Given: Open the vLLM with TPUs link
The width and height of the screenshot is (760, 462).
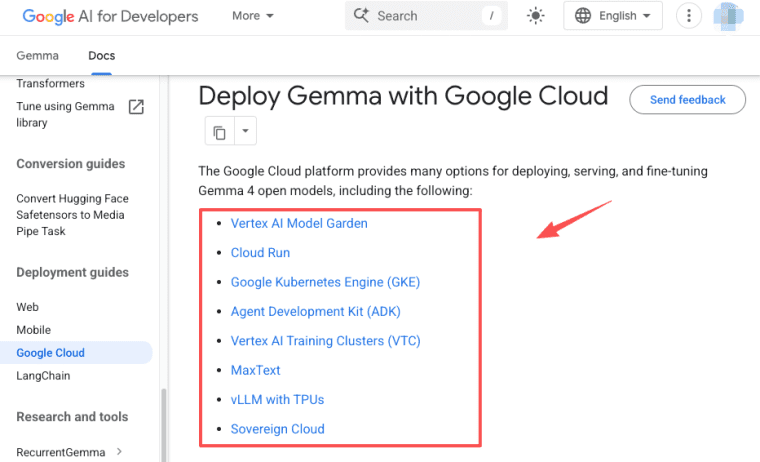Looking at the screenshot, I should point(277,399).
